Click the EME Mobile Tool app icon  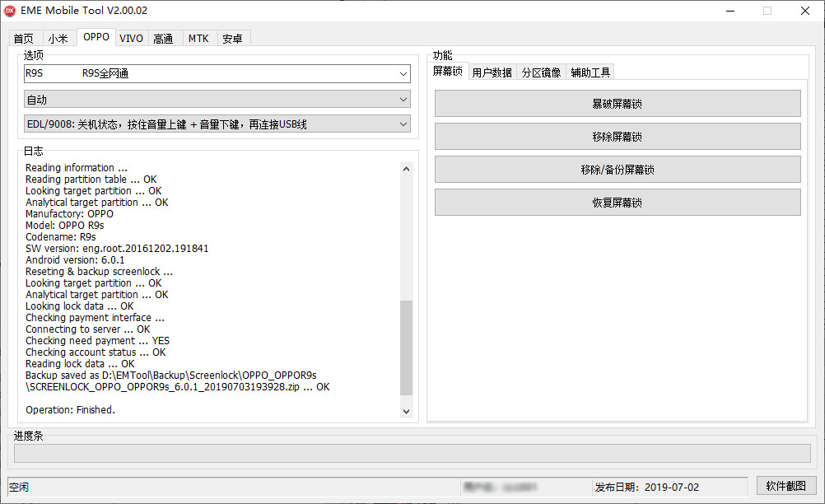[10, 11]
